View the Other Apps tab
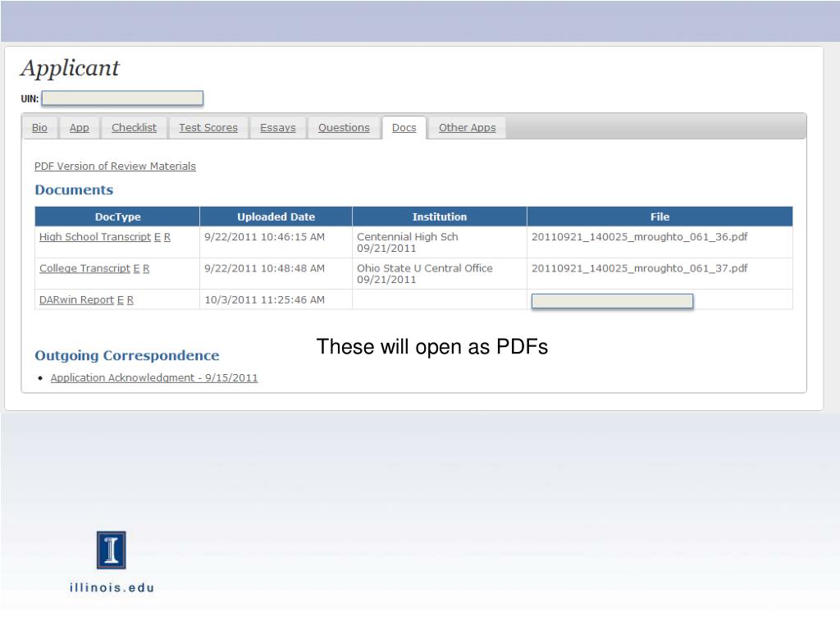 pos(467,128)
